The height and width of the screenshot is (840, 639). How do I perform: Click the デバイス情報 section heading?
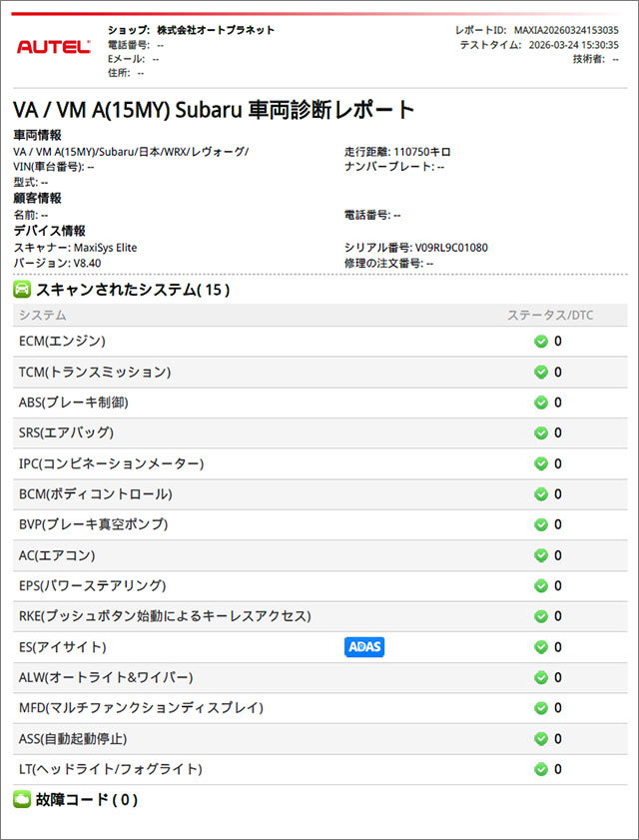coord(49,232)
